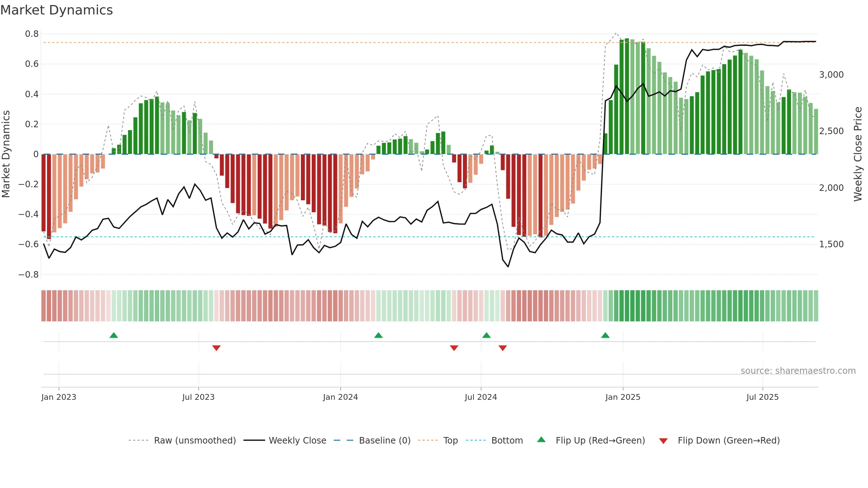Toggle Flip Down (Green→Red) legend entry

(x=719, y=440)
